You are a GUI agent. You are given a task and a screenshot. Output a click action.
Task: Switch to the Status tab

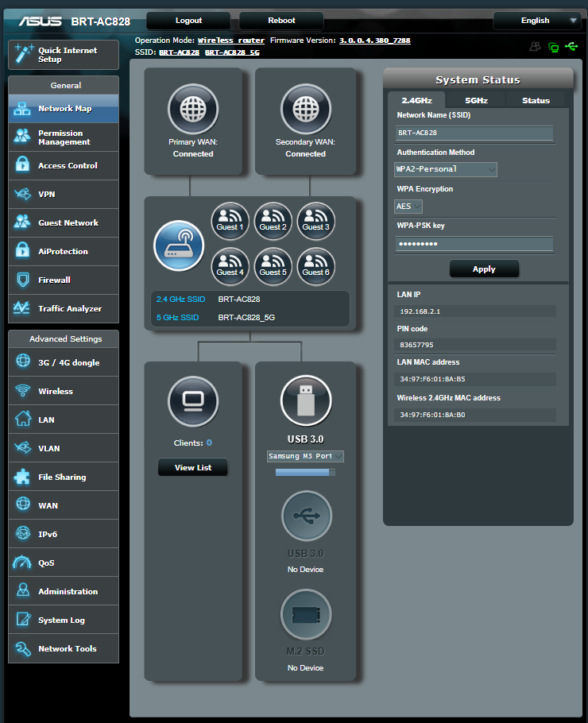tap(536, 101)
